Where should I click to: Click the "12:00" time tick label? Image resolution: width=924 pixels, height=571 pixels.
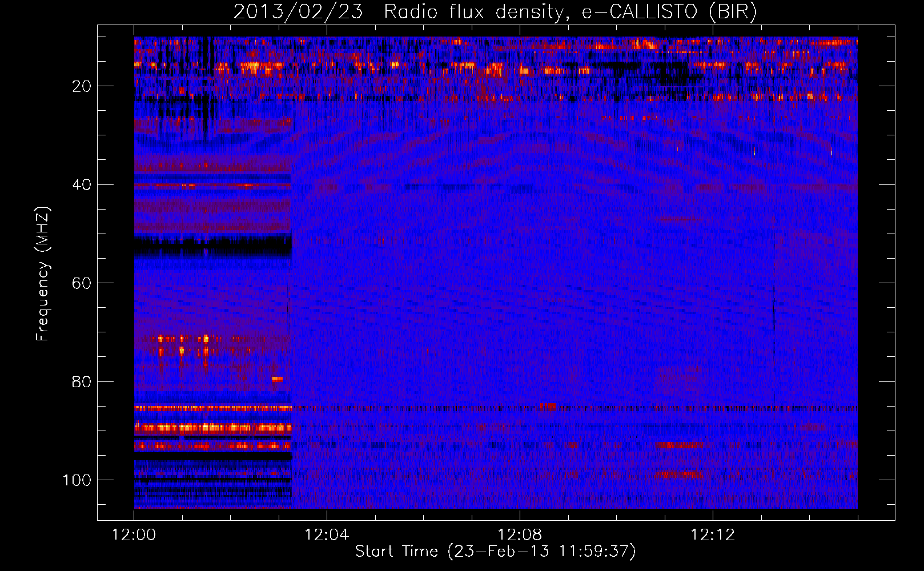pyautogui.click(x=134, y=535)
